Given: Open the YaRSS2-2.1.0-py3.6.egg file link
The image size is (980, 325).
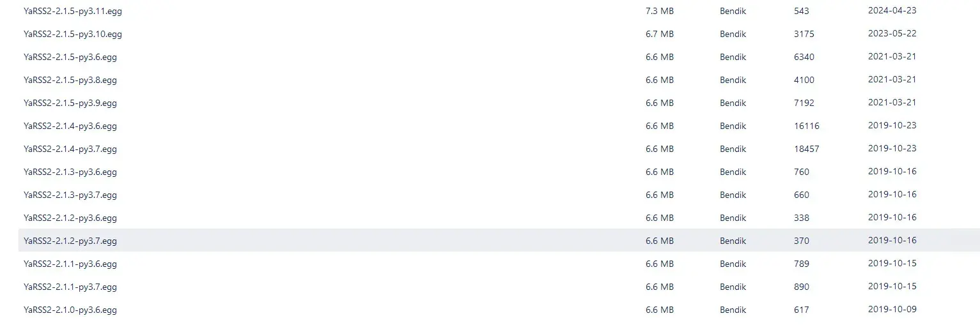Looking at the screenshot, I should [70, 310].
